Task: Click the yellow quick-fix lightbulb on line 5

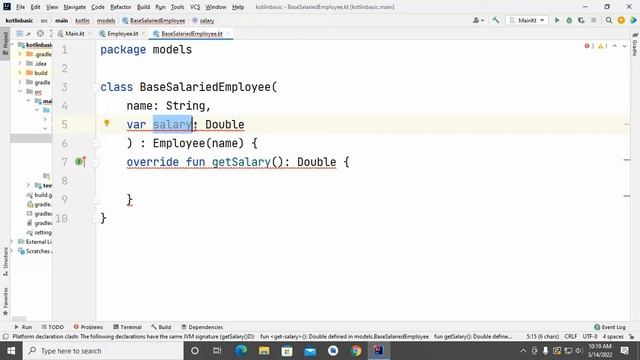Action: coord(107,123)
